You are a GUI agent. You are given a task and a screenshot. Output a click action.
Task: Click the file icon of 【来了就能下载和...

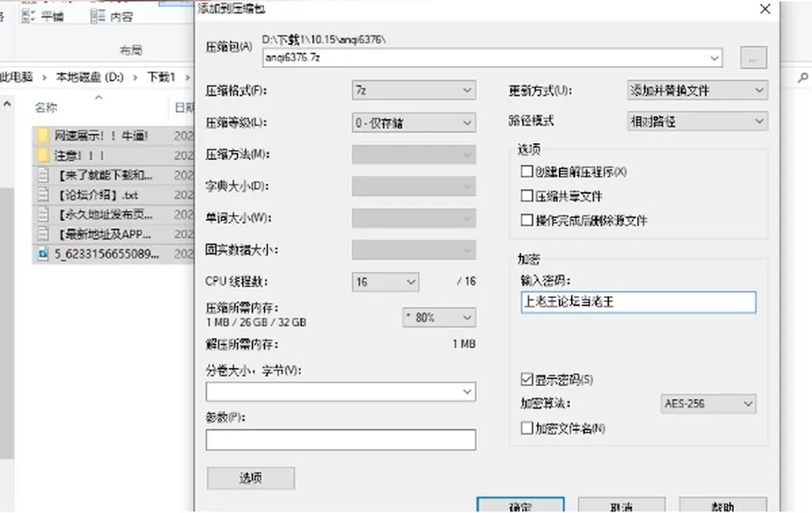tap(43, 175)
